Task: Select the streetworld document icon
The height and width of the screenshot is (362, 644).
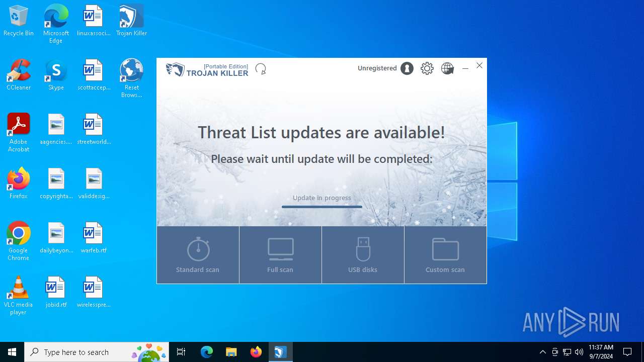Action: [x=94, y=130]
